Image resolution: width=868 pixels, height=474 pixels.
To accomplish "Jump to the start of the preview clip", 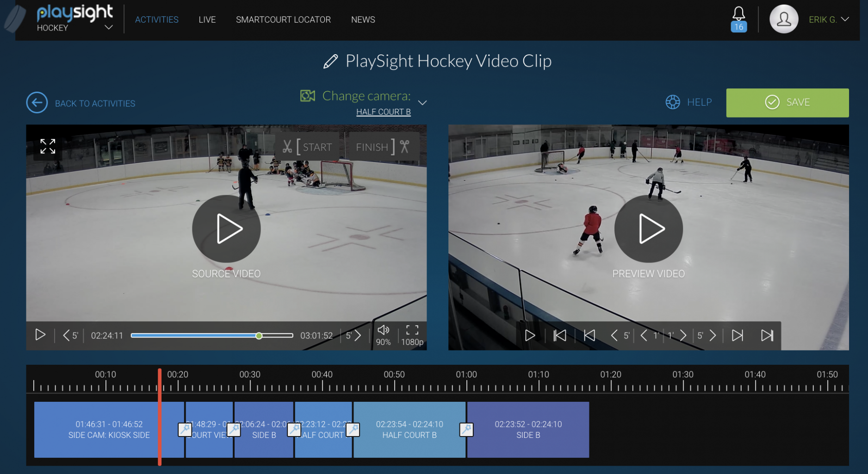I will [559, 336].
